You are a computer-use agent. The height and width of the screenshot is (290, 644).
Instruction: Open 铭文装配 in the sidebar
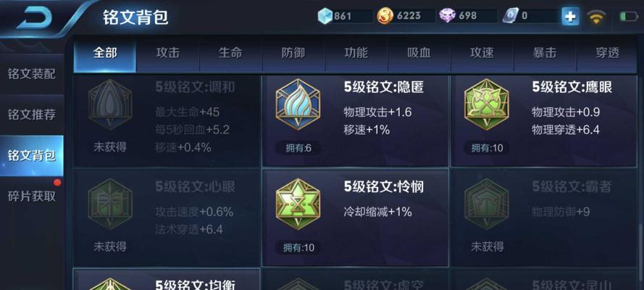pyautogui.click(x=32, y=75)
